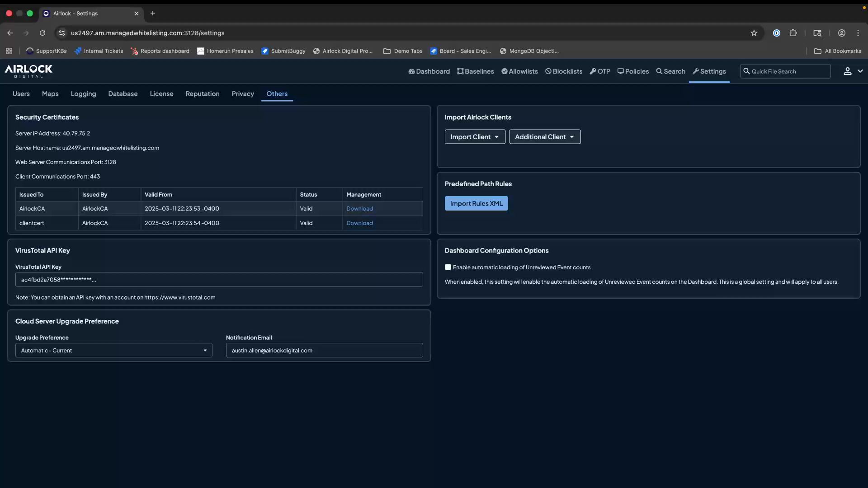Open Blocklists from the navigation bar
The height and width of the screenshot is (488, 868).
point(563,71)
